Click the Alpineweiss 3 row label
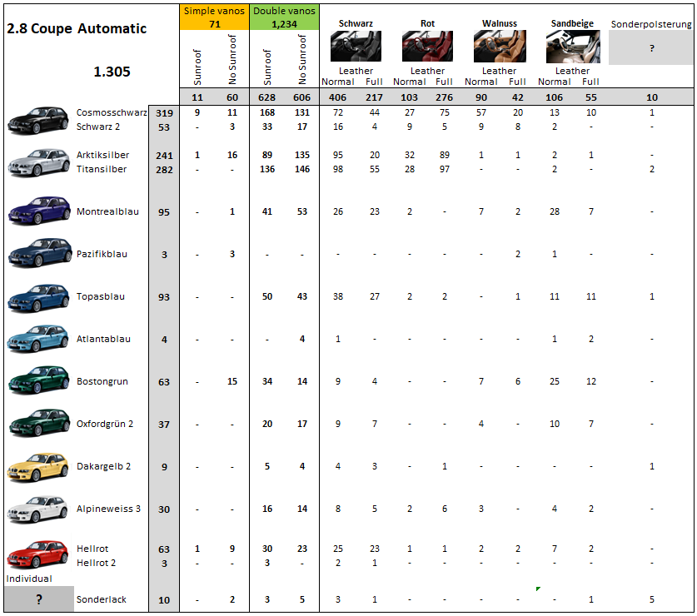This screenshot has width=697, height=616. (108, 509)
